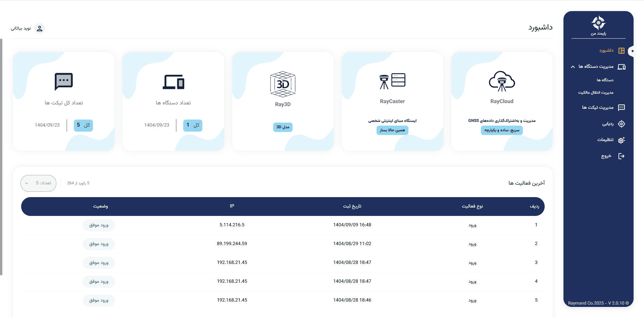Image resolution: width=644 pixels, height=317 pixels.
Task: Click the مدیریت دستگاه ها devices icon
Action: tap(622, 66)
